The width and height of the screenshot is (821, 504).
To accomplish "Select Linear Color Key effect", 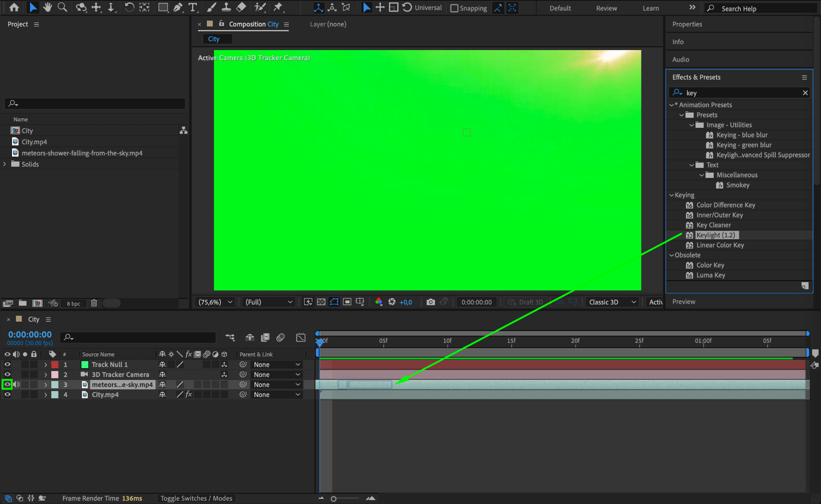I will tap(720, 245).
